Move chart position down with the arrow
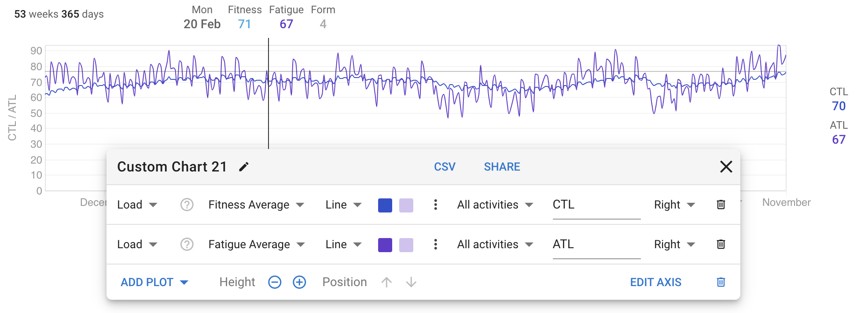This screenshot has height=313, width=868. coord(411,282)
